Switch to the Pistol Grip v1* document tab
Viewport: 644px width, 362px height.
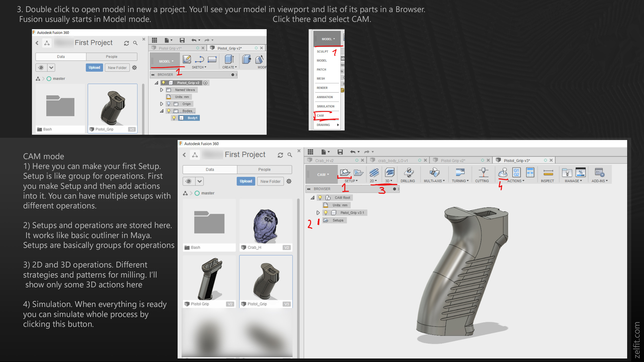tap(178, 48)
